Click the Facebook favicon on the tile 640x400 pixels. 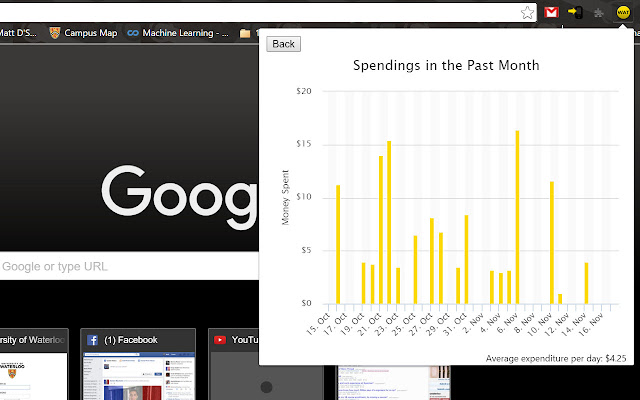(x=92, y=340)
